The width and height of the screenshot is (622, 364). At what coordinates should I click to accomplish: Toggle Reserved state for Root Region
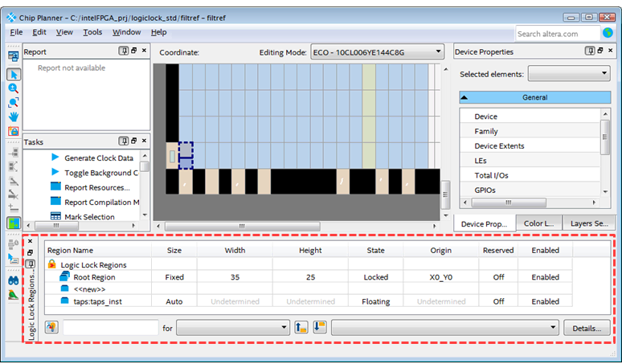coord(498,276)
